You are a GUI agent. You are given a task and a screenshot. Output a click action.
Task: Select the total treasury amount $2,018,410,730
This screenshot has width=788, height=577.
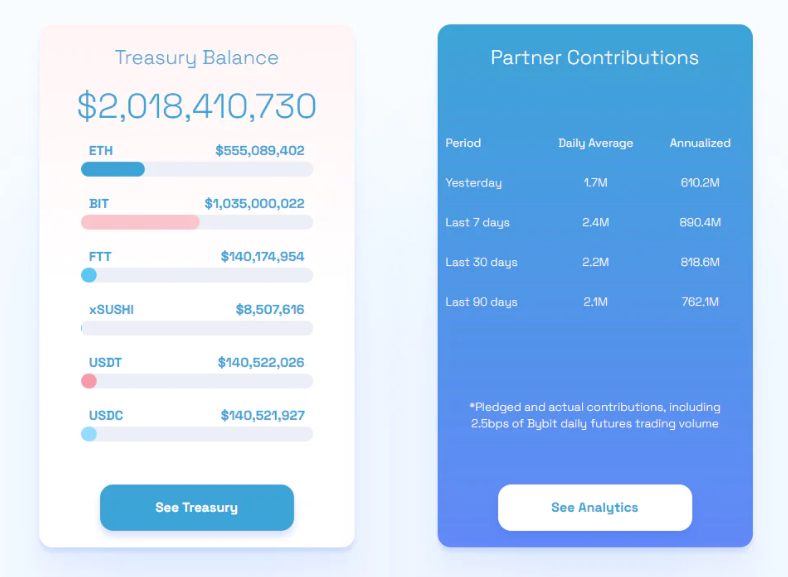tap(196, 106)
